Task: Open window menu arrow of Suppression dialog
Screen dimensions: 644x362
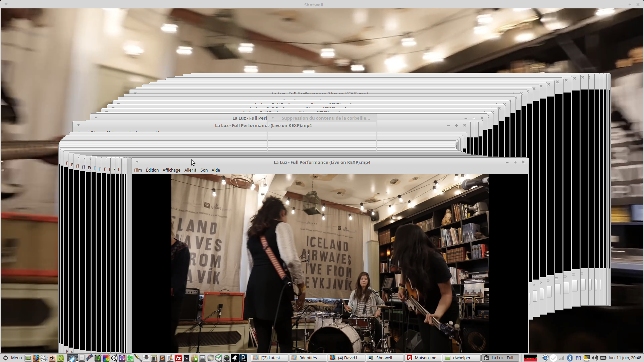Action: coord(273,118)
